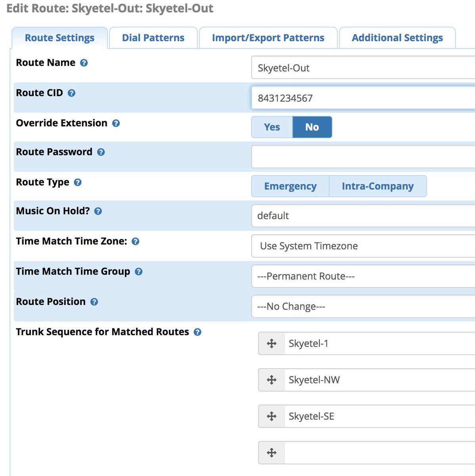Set Override Extension to Yes

pos(272,127)
